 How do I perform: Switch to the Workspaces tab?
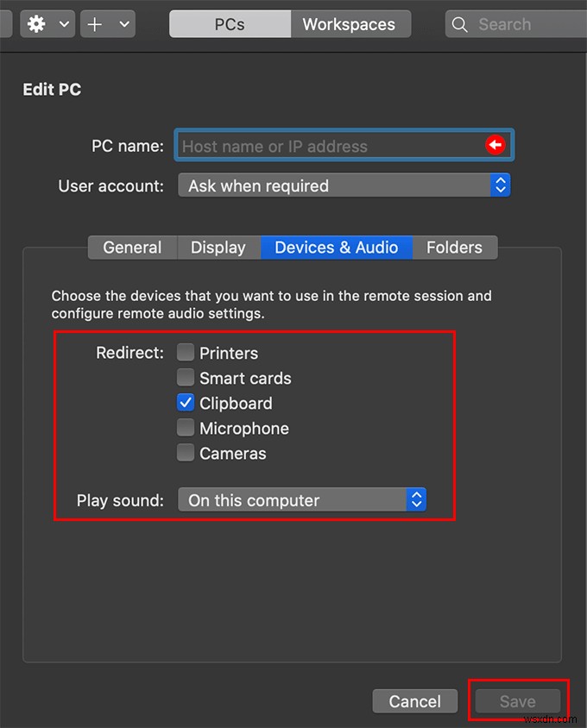click(x=350, y=23)
